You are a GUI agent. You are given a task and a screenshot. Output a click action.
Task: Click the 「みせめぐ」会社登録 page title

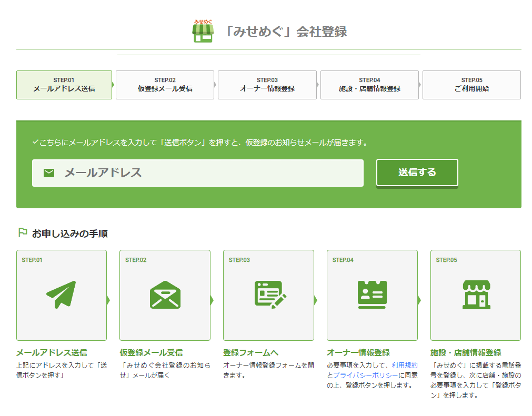(x=285, y=32)
